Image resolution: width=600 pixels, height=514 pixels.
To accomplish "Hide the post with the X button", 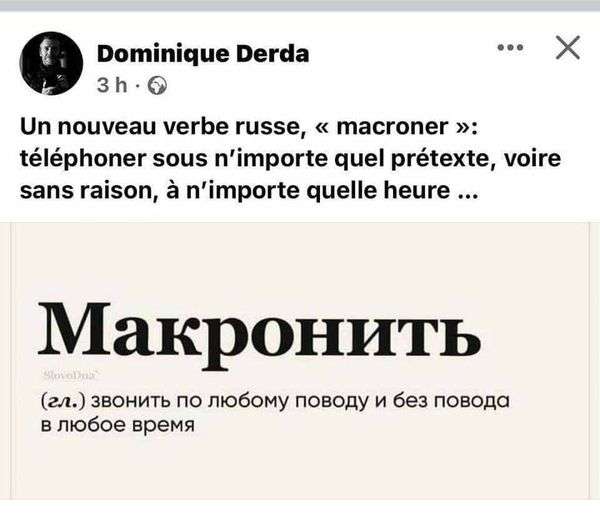I will 566,47.
